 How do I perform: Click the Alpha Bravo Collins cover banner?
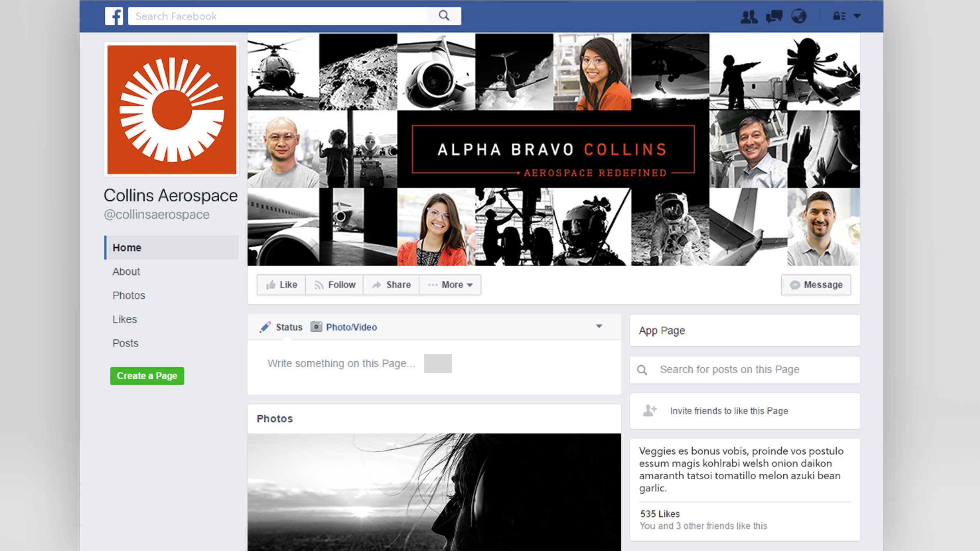(553, 149)
